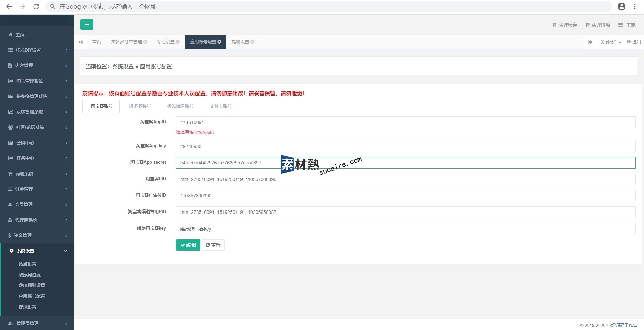Open 费用规则设置 submenu item
644x330 pixels.
pos(32,285)
